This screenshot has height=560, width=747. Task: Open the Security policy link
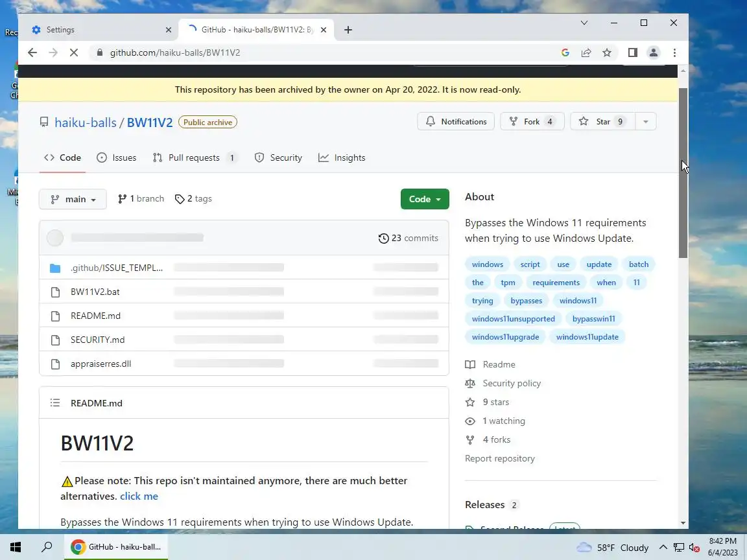click(x=503, y=383)
